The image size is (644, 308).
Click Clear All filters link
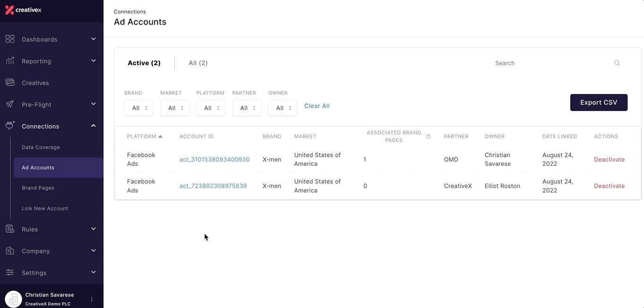click(x=317, y=106)
